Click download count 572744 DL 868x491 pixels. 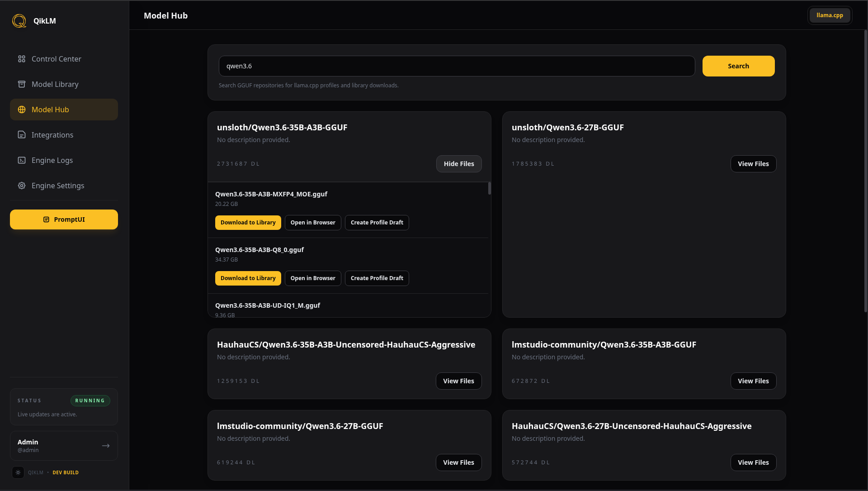point(531,462)
